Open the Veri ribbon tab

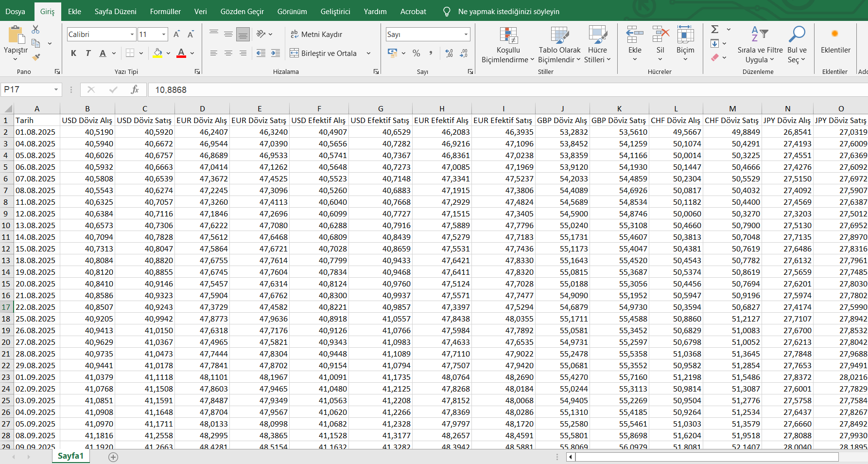tap(200, 11)
